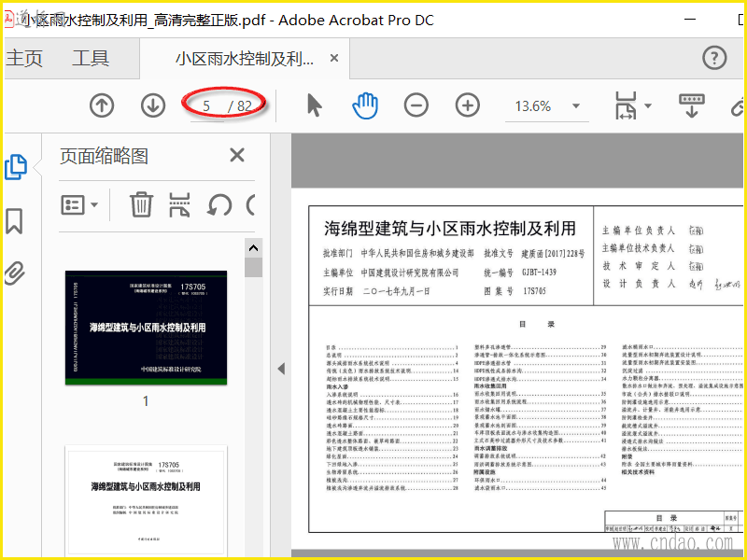Click the thumbnail panel scrollbar handle
The image size is (747, 560).
click(253, 267)
